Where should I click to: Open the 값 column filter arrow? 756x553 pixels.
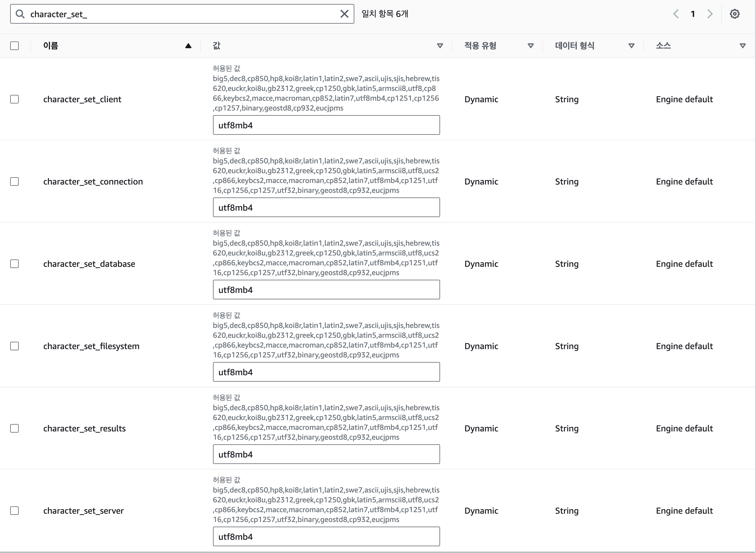tap(440, 46)
